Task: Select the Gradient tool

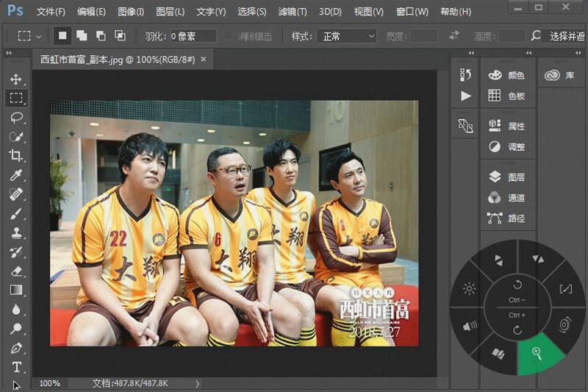Action: point(15,290)
